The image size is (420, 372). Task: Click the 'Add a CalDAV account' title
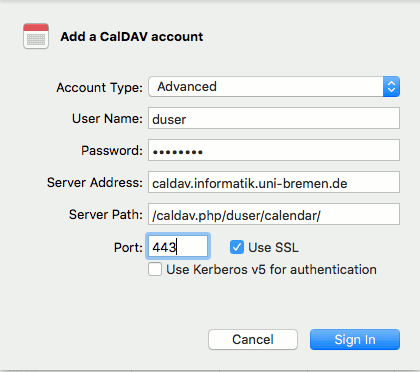[132, 37]
